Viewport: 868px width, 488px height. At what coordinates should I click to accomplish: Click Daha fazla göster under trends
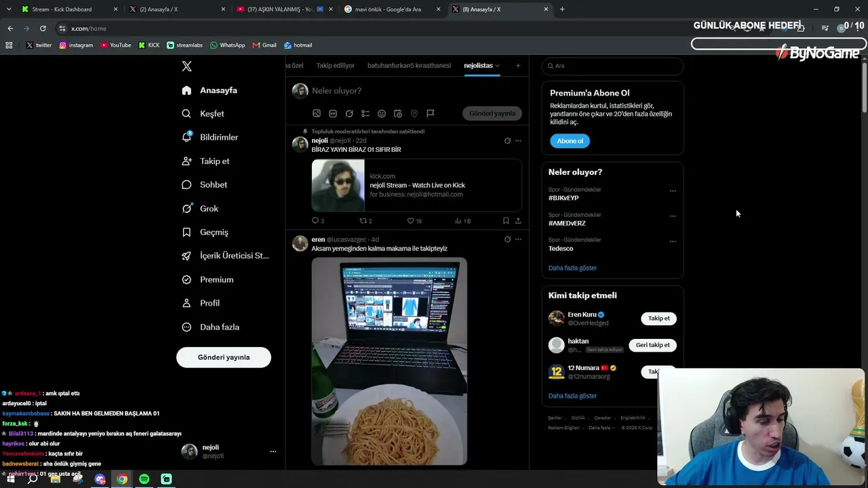[572, 268]
